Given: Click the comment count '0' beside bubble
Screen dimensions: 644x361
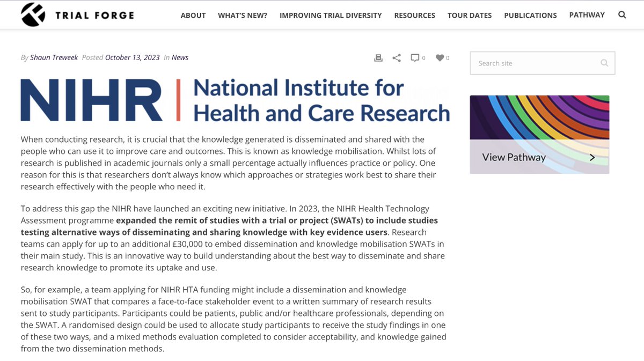Looking at the screenshot, I should [x=423, y=58].
